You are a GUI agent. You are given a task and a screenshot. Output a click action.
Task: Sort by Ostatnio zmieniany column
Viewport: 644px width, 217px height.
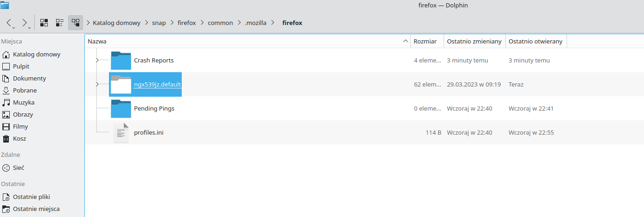[x=474, y=41]
